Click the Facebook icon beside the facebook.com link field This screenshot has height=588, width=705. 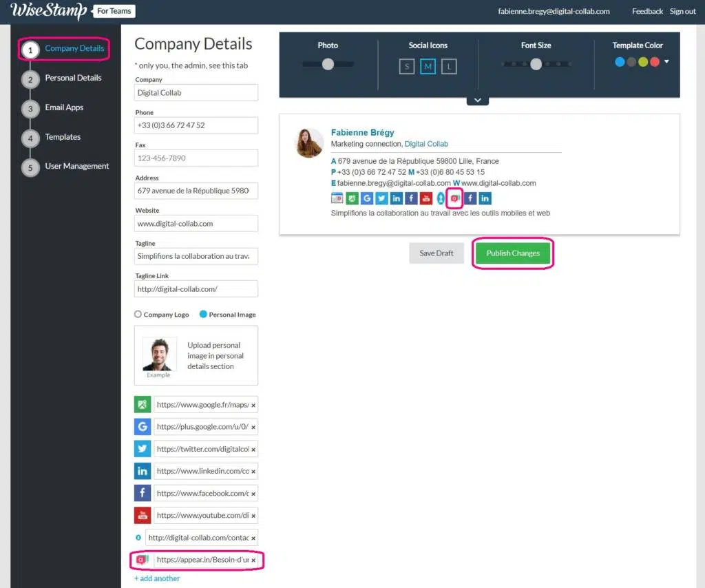tap(143, 493)
